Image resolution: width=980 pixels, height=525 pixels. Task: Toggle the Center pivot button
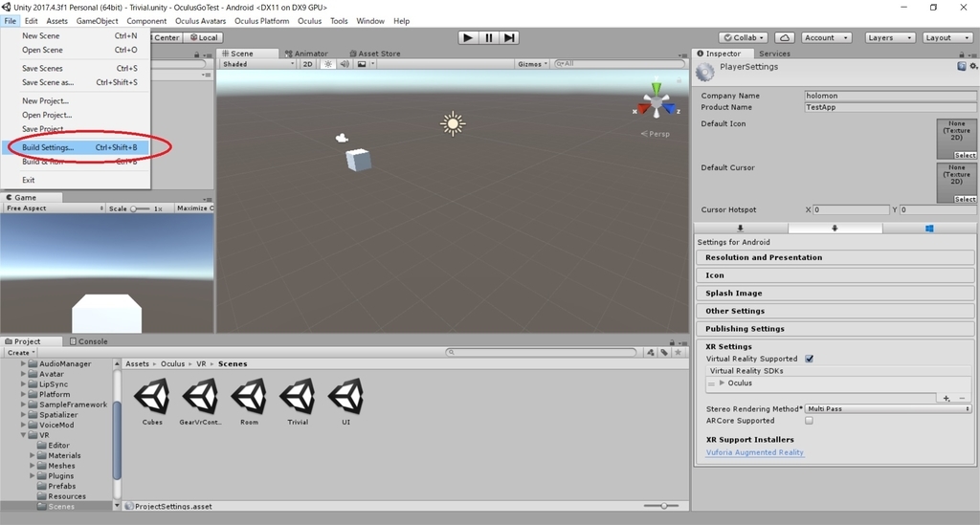click(167, 37)
